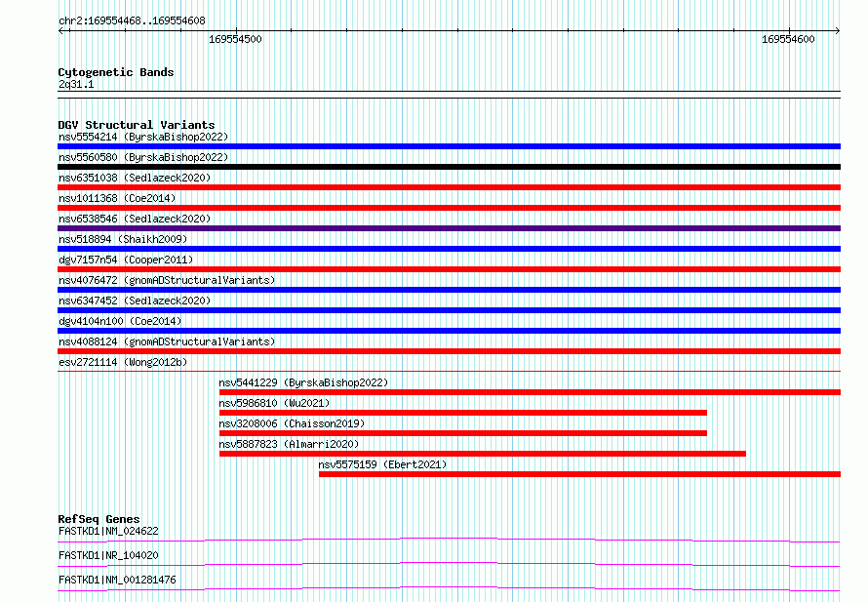Click the red dgv7157n54 variant bar
868x602 pixels.
[449, 269]
